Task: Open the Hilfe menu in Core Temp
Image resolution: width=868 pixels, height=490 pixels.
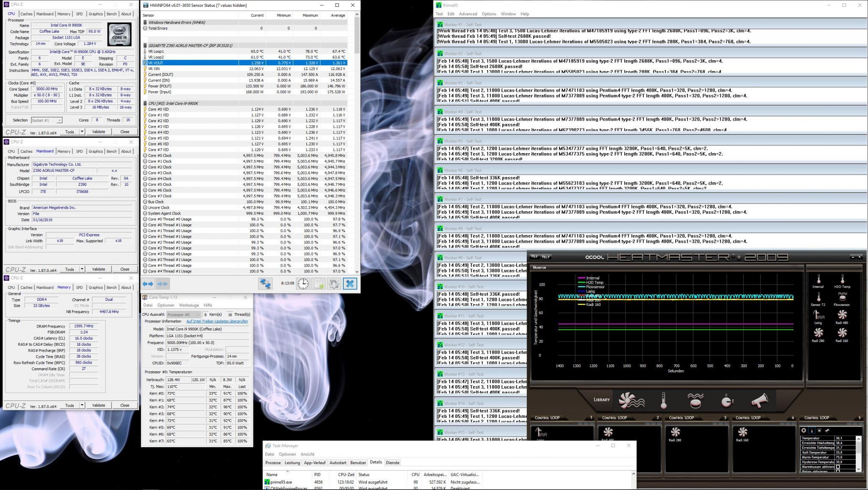Action: pyautogui.click(x=208, y=305)
